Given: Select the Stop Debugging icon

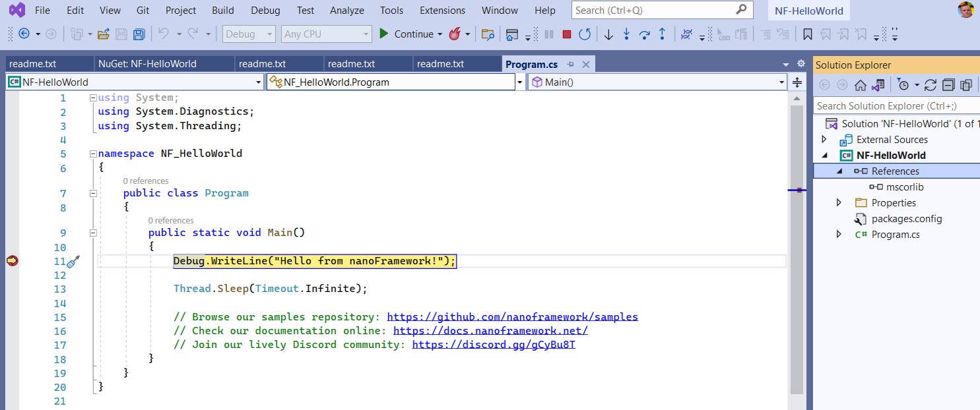Looking at the screenshot, I should click(x=568, y=34).
